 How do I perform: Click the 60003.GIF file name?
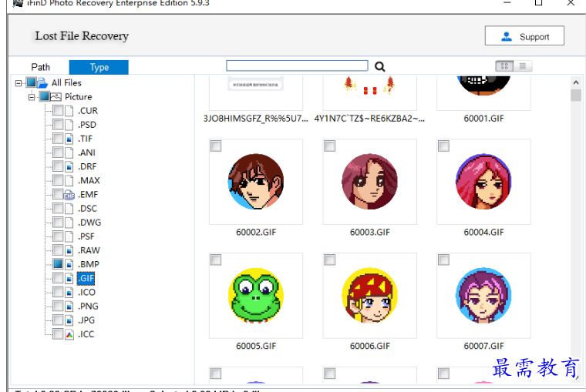point(369,233)
